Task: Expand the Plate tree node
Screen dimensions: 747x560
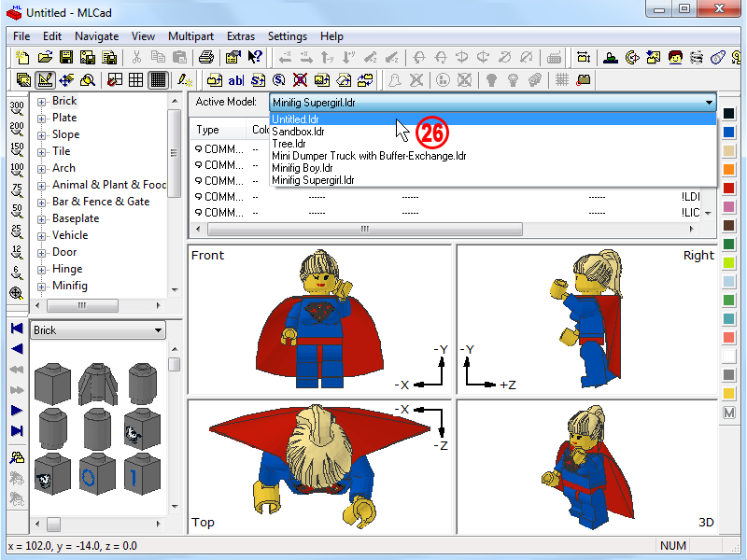Action: click(x=41, y=119)
